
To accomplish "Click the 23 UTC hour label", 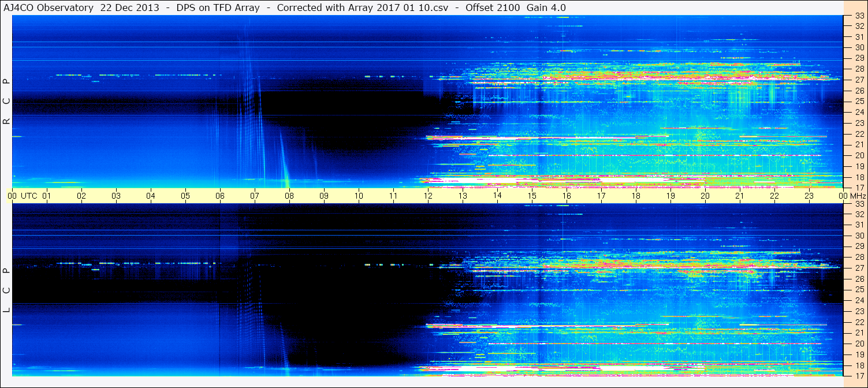I will click(x=809, y=196).
